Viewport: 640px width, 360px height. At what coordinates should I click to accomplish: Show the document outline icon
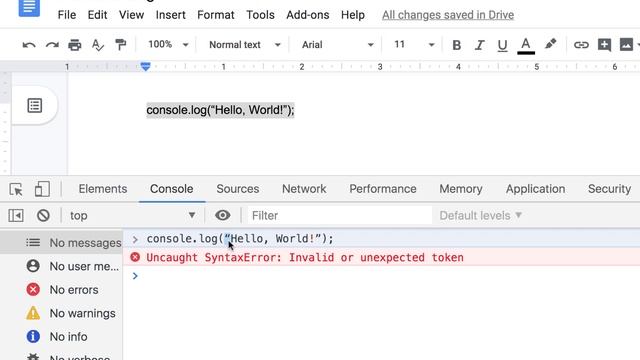pos(35,106)
